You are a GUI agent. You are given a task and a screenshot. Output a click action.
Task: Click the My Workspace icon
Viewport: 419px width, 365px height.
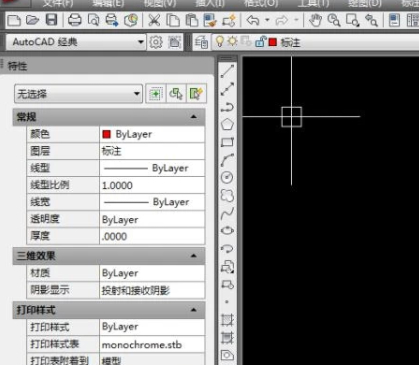[x=174, y=42]
